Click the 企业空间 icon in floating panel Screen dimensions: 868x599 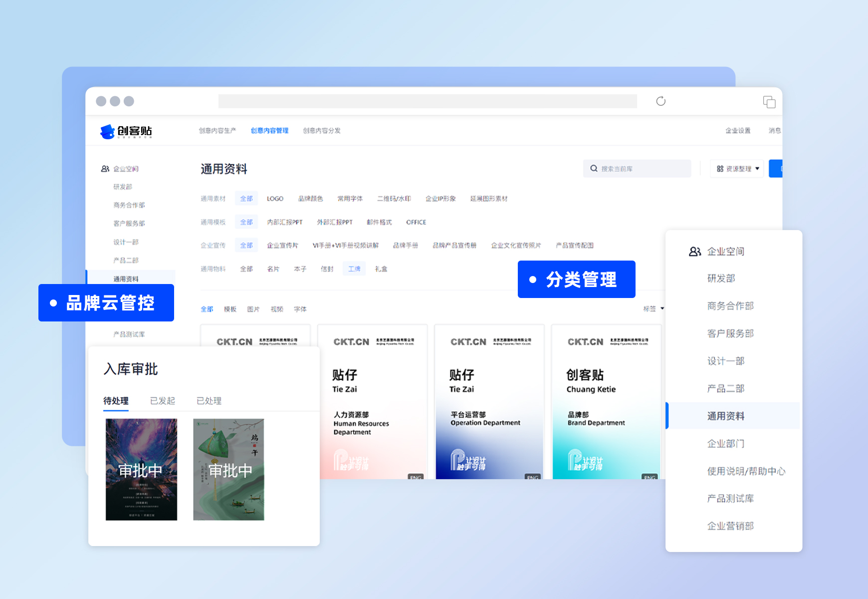point(694,252)
